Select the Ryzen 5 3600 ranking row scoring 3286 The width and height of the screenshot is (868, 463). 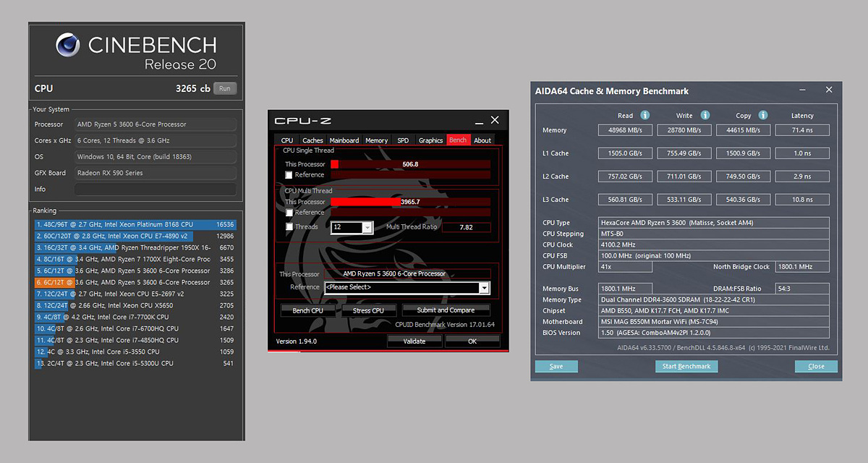pos(135,271)
